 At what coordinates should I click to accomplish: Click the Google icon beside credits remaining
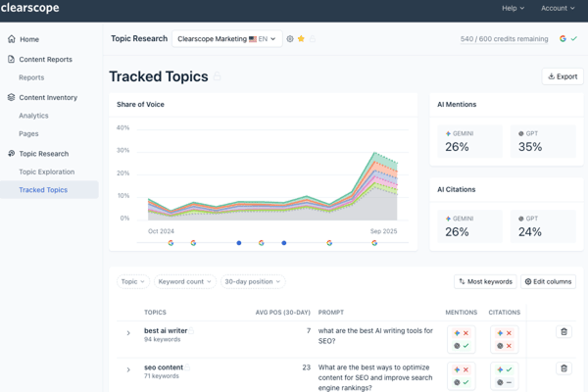(x=563, y=39)
